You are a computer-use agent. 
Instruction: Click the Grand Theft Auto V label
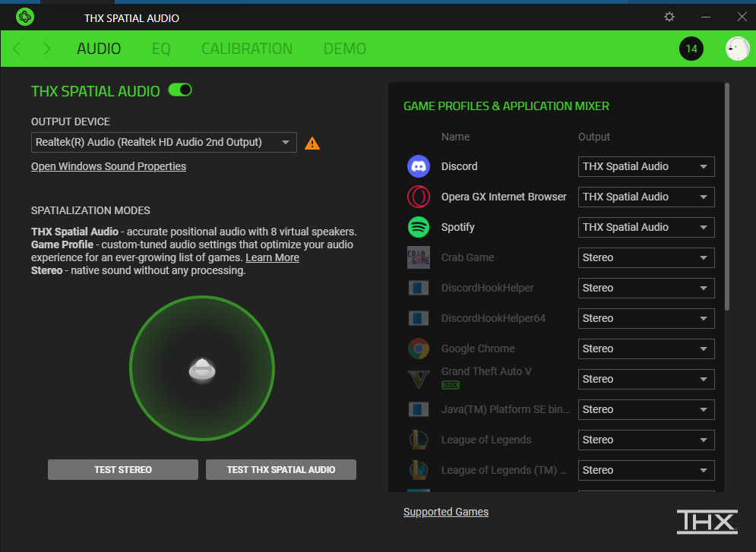click(x=486, y=371)
